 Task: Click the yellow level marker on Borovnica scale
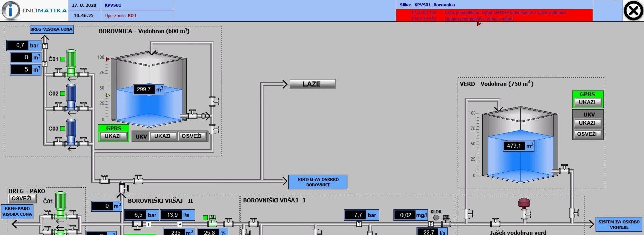coord(108,95)
